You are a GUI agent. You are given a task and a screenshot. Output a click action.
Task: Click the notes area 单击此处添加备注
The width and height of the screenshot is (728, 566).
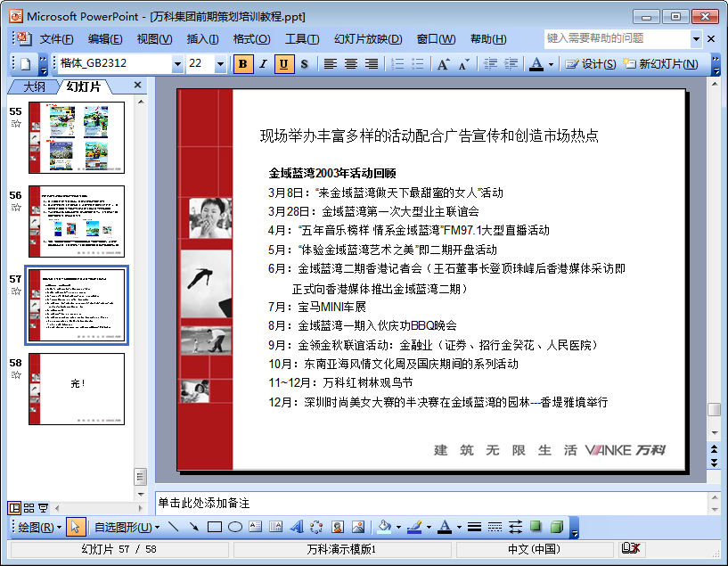(x=430, y=503)
